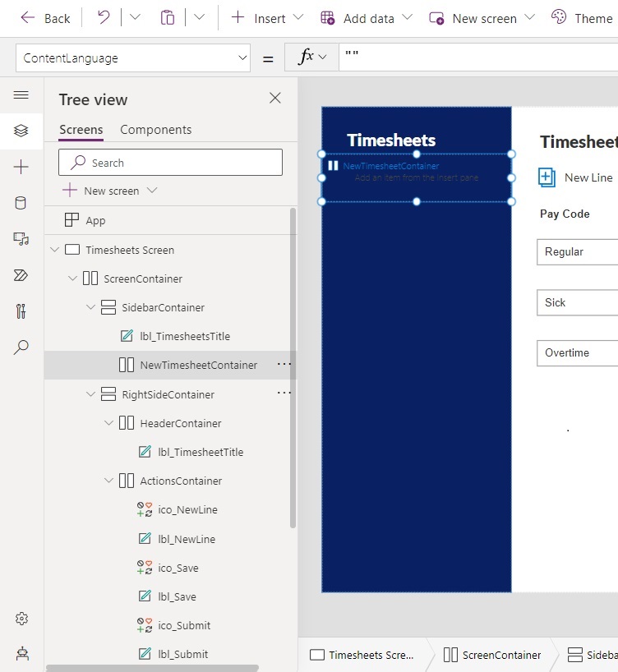Click the Undo arrow icon
Screen dimensions: 618x672
coord(104,17)
